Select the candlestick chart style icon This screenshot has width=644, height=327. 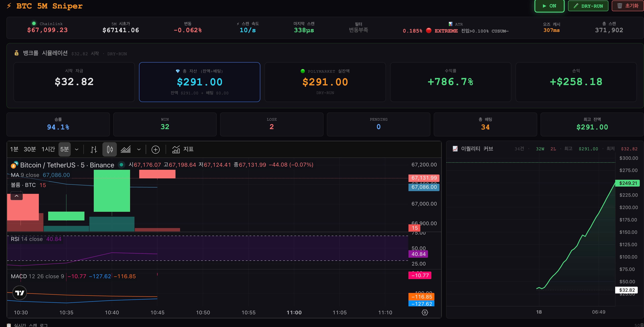coord(110,149)
